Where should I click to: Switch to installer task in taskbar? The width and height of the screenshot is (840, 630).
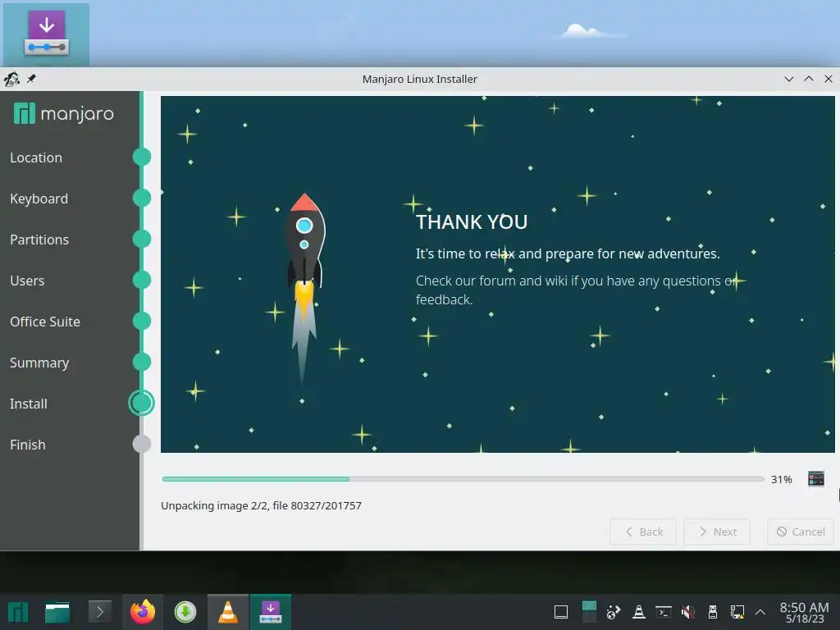tap(271, 612)
